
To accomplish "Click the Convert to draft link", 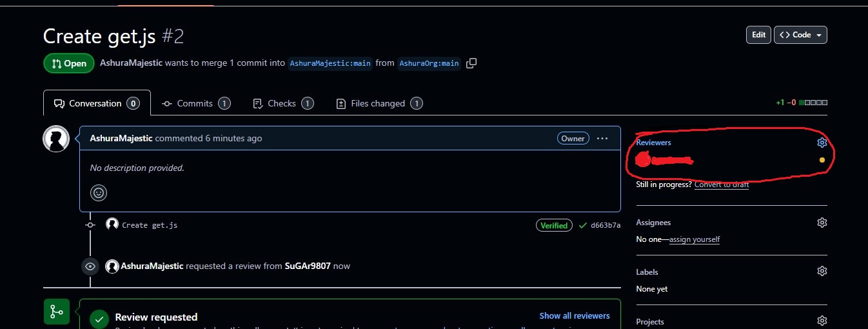I will pos(722,184).
